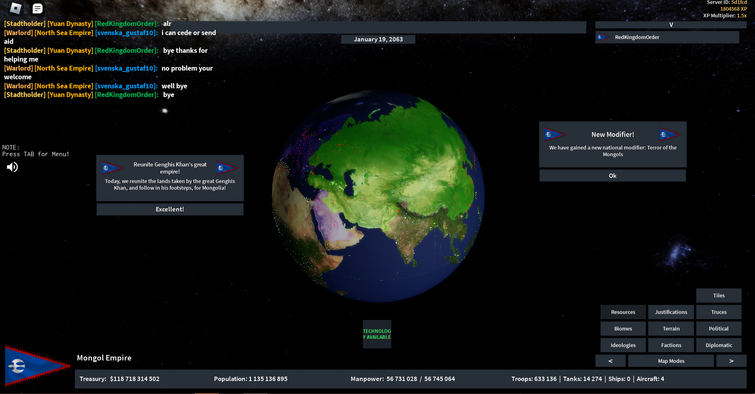The height and width of the screenshot is (394, 755).
Task: Dismiss the event with Excellent! button
Action: click(170, 209)
